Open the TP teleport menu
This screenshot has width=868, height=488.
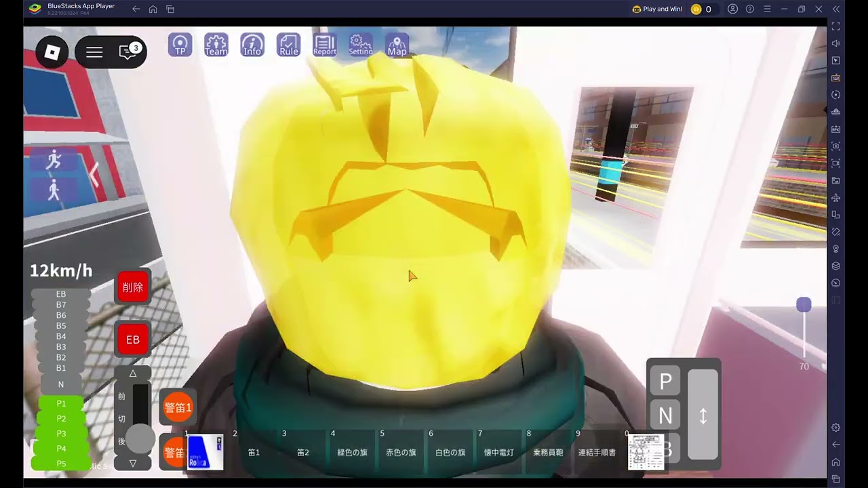180,45
